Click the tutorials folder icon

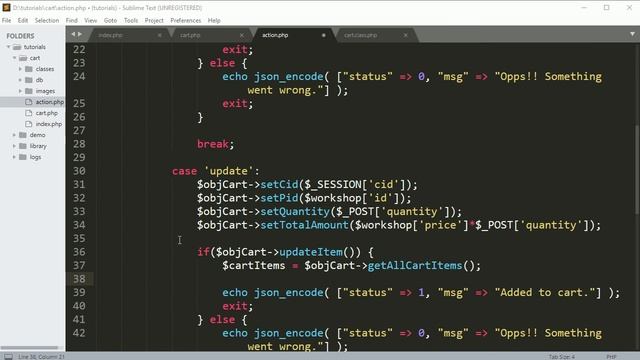[17, 47]
